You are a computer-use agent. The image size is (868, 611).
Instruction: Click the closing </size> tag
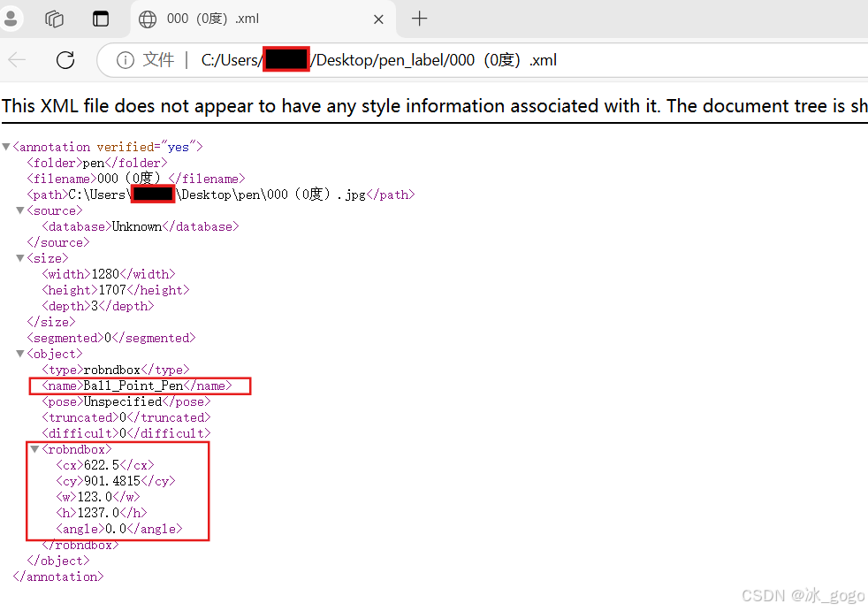[x=51, y=322]
